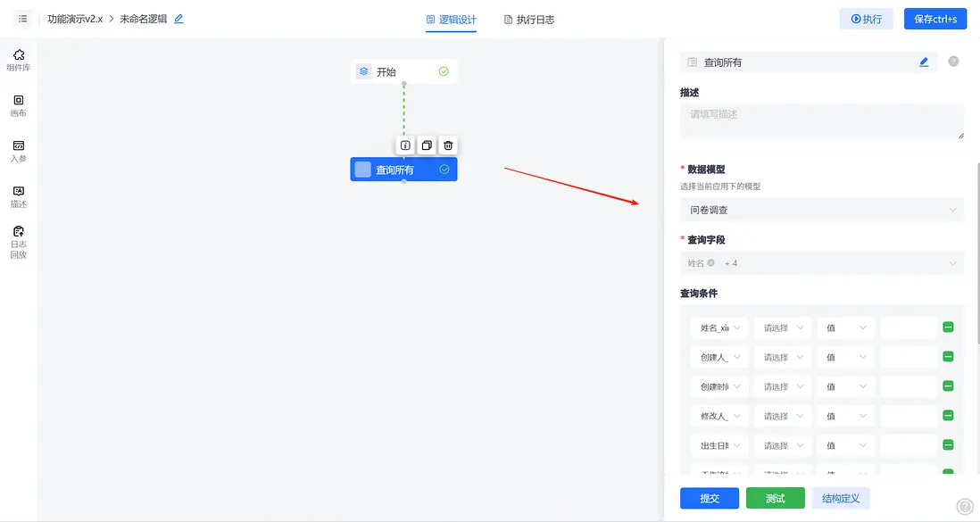Click the question mark help icon in panel header
The width and height of the screenshot is (980, 522).
click(x=953, y=62)
